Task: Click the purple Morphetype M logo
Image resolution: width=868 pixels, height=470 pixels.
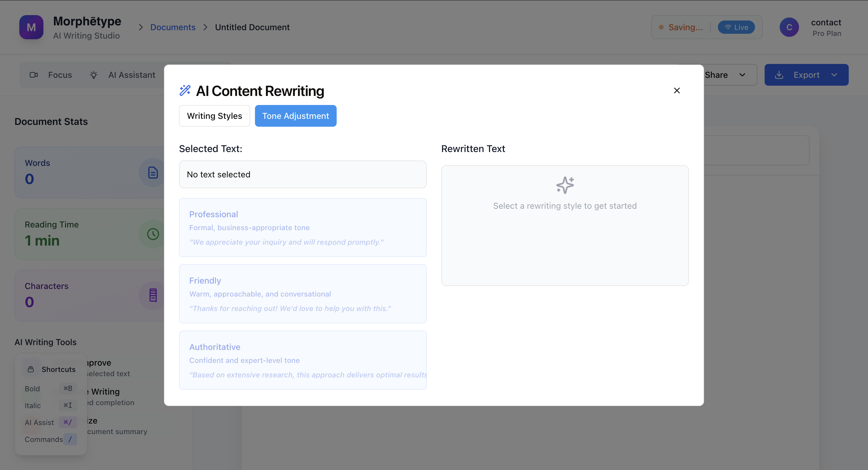Action: pos(31,27)
